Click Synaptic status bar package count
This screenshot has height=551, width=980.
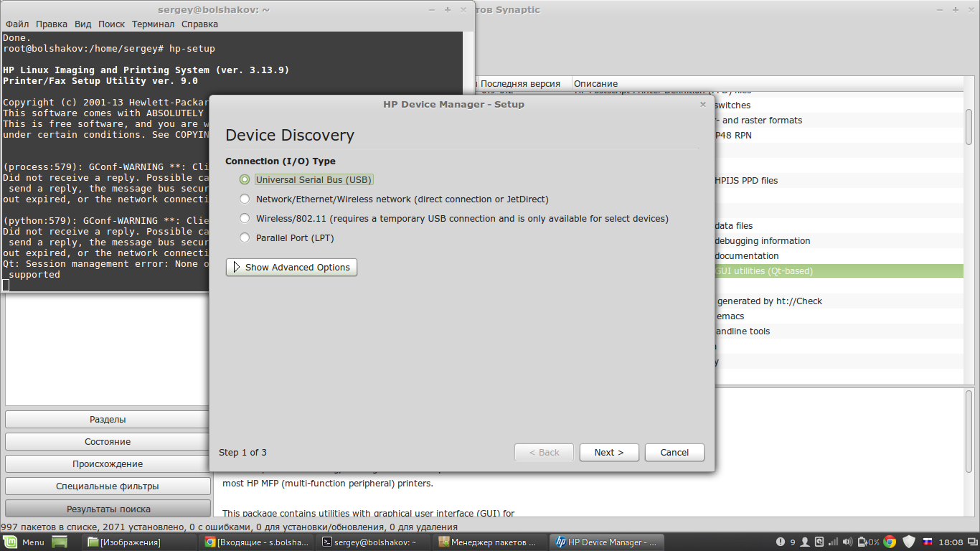230,527
